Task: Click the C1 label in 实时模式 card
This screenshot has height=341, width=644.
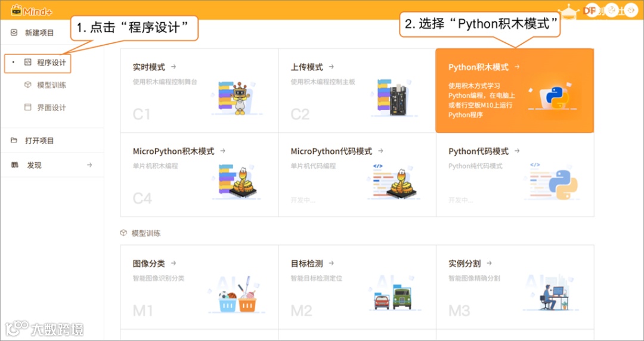Action: [x=142, y=114]
